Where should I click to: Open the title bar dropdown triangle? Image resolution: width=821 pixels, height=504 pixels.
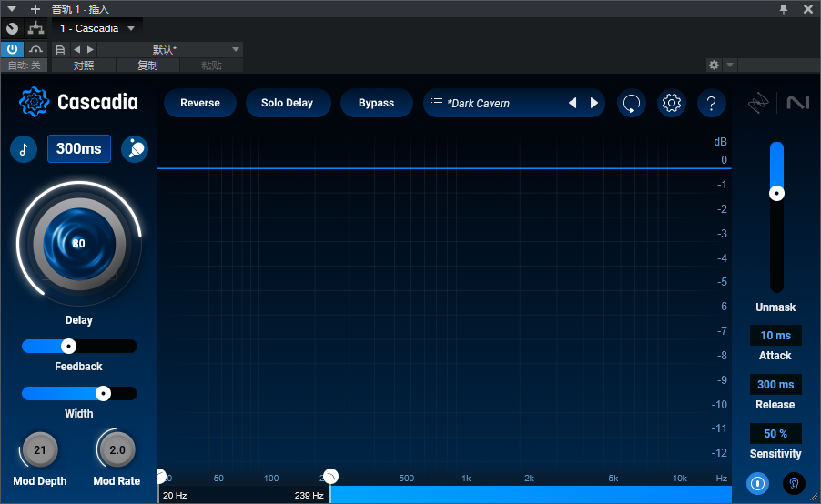click(12, 9)
